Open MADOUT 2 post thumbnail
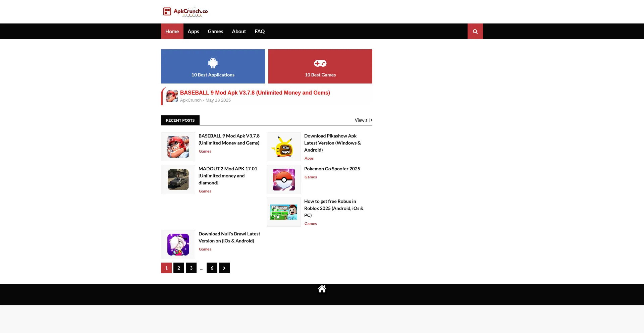 click(x=178, y=179)
